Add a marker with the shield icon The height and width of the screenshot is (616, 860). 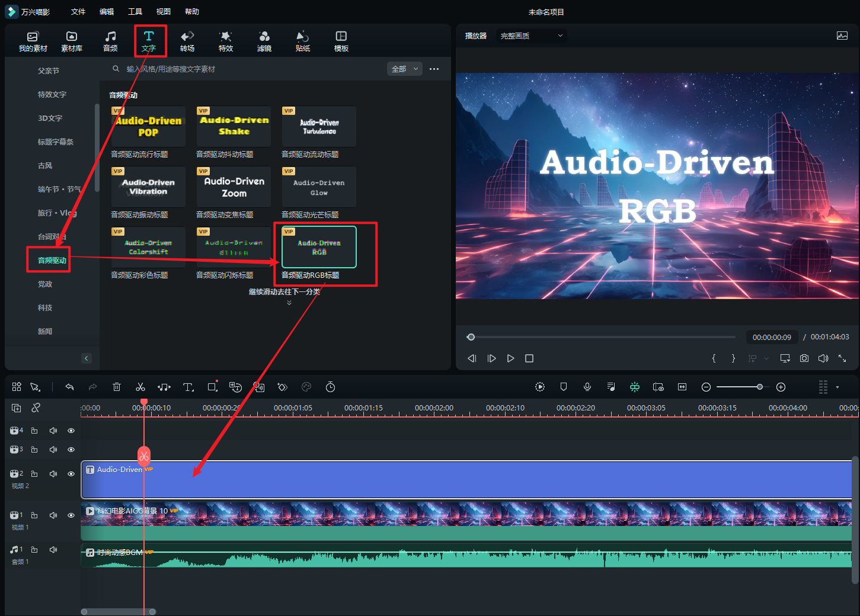coord(564,387)
